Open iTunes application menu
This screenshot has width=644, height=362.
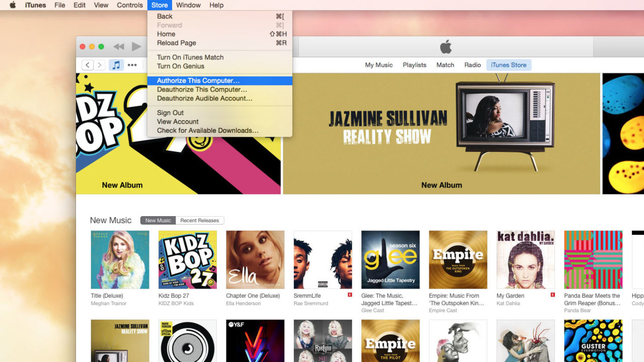[36, 5]
